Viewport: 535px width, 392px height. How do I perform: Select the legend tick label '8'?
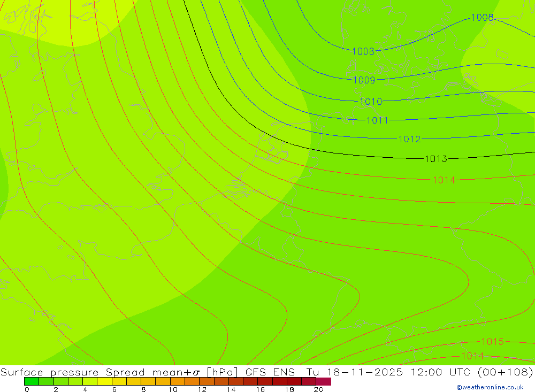143,389
